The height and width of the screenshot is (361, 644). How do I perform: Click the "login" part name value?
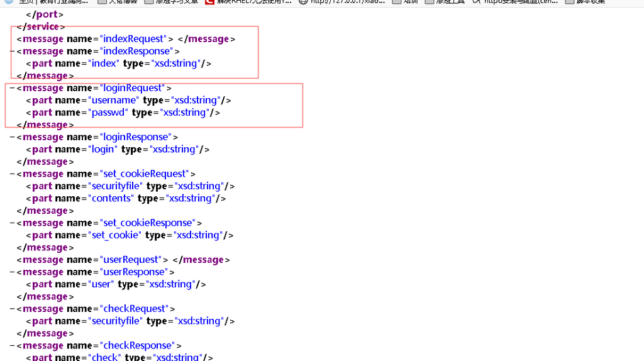103,150
